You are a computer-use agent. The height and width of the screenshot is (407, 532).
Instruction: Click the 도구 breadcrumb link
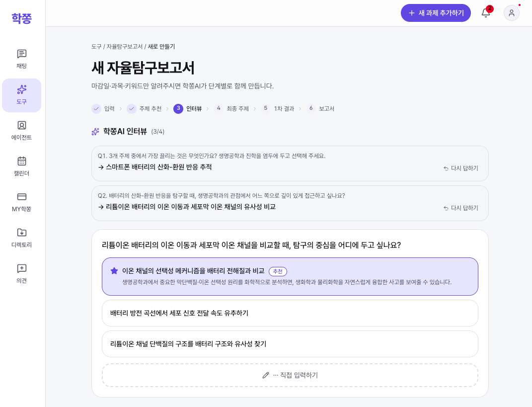click(x=96, y=47)
